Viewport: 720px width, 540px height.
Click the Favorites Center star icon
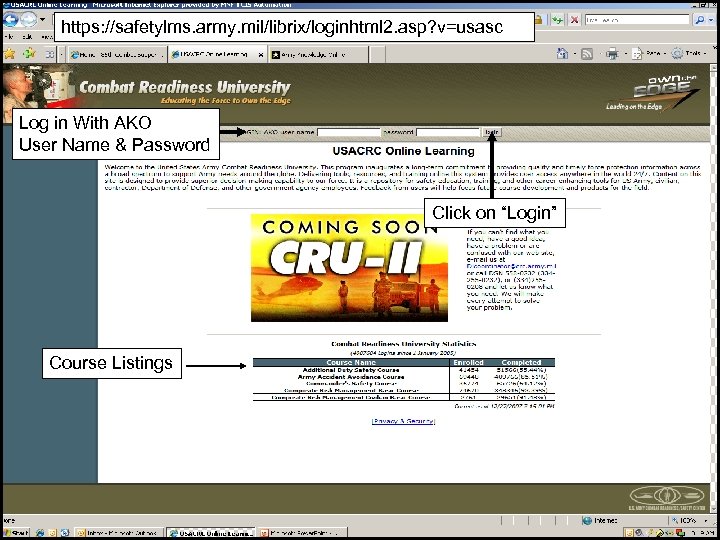tap(9, 54)
